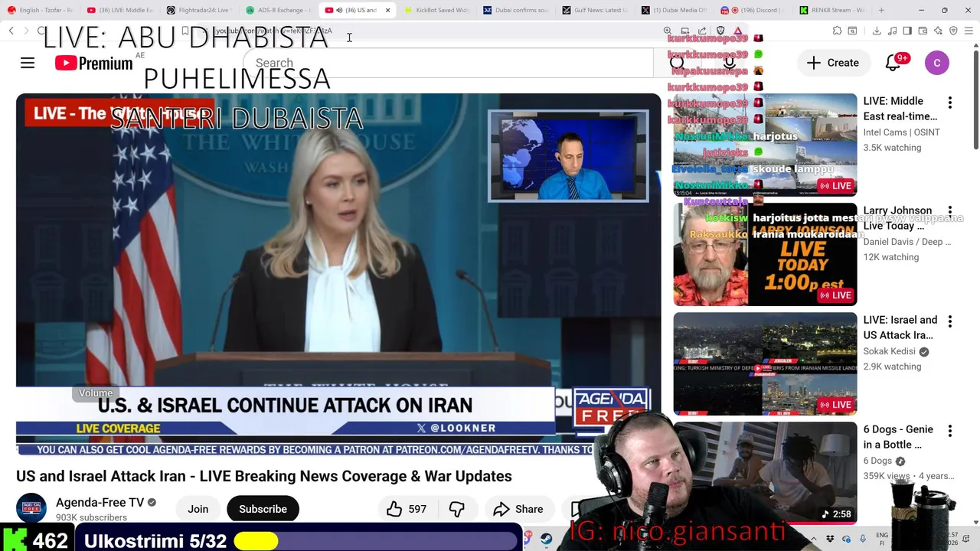Screen dimensions: 980x551
Task: Dislike the Agenda-Free TV video
Action: pos(457,509)
